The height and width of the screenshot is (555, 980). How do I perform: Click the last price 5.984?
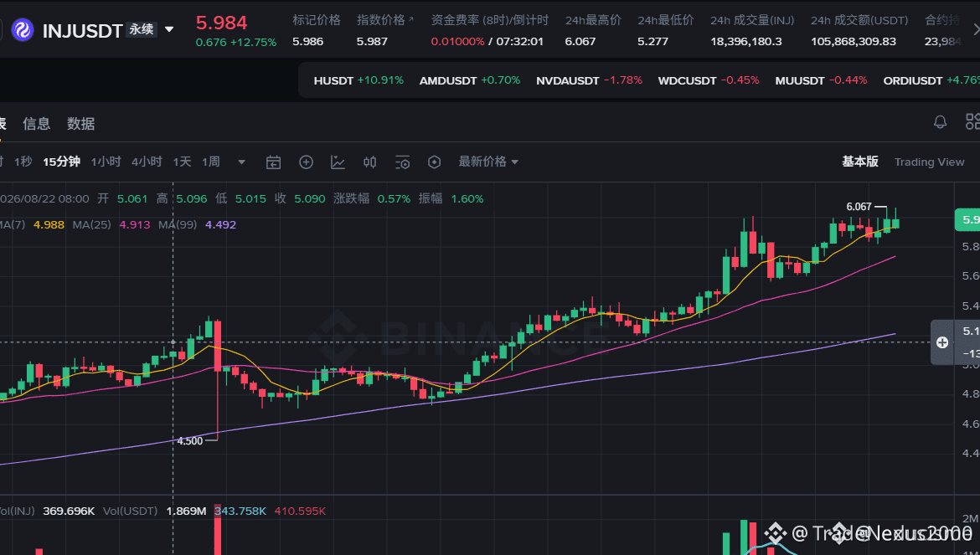tap(221, 23)
